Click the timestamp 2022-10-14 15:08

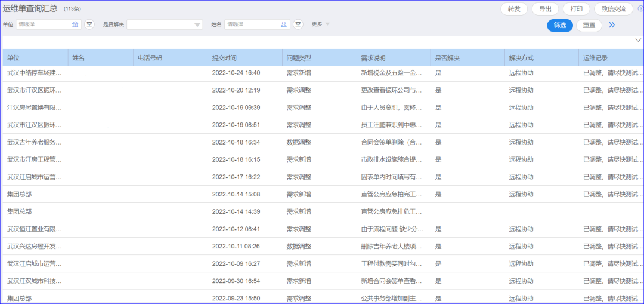pyautogui.click(x=236, y=194)
